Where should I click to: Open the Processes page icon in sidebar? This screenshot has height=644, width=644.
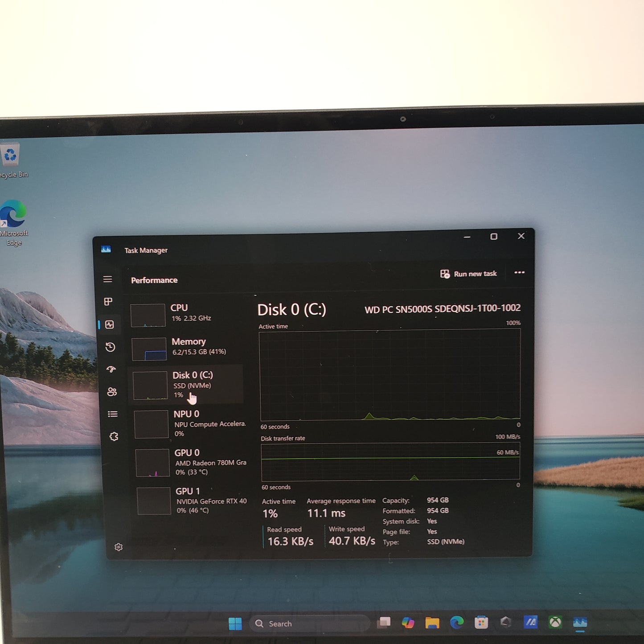point(108,302)
